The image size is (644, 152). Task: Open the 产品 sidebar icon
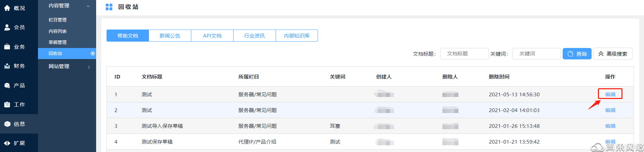click(7, 86)
